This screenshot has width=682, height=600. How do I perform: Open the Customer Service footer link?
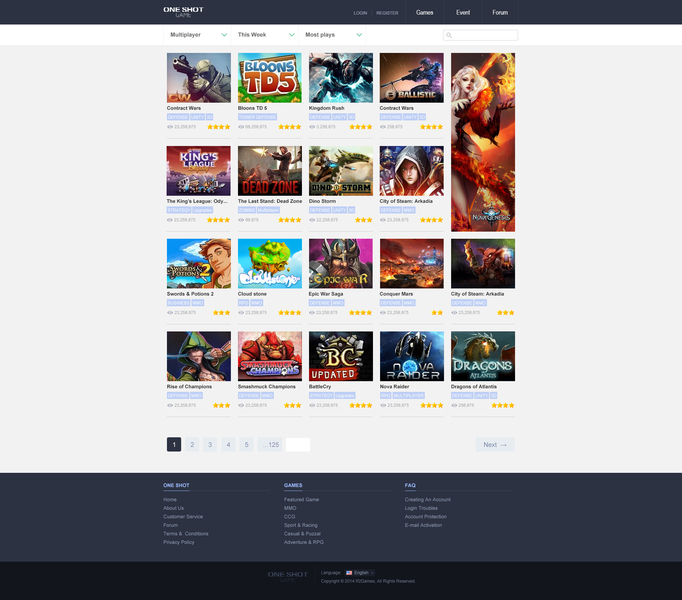(x=183, y=516)
